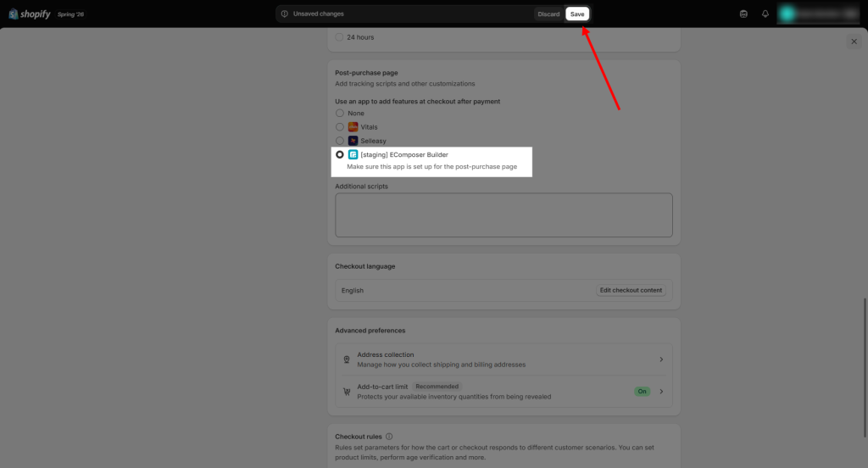The image size is (868, 468).
Task: Expand Add-to-cart limit chevron
Action: point(661,392)
